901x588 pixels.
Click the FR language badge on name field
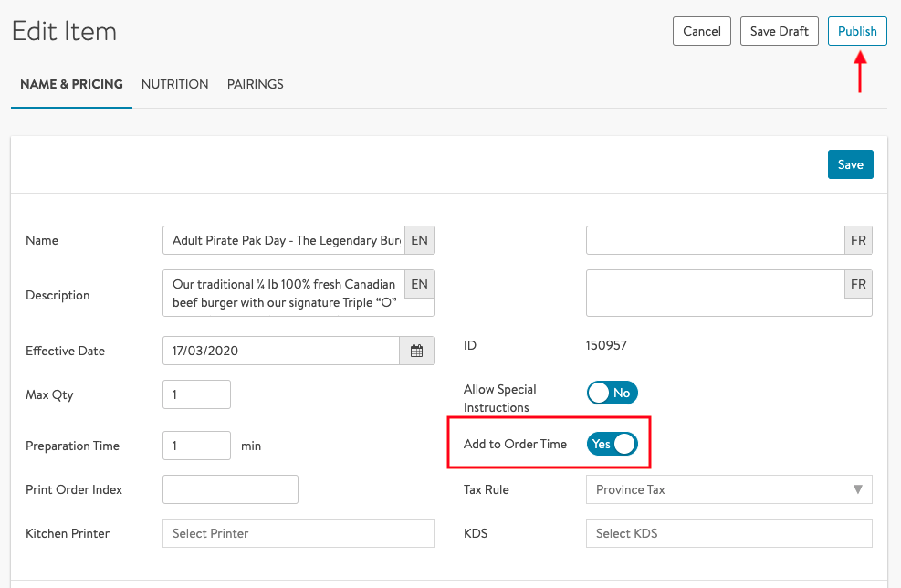(858, 240)
